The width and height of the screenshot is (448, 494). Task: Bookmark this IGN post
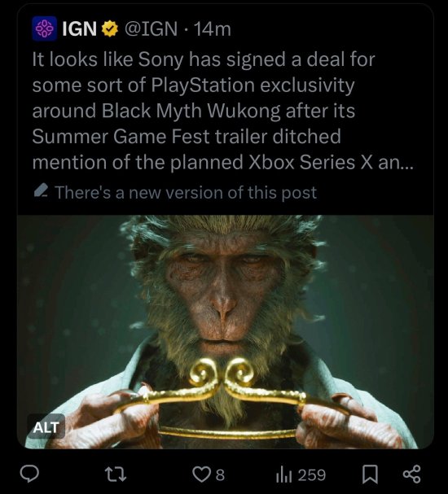click(370, 474)
